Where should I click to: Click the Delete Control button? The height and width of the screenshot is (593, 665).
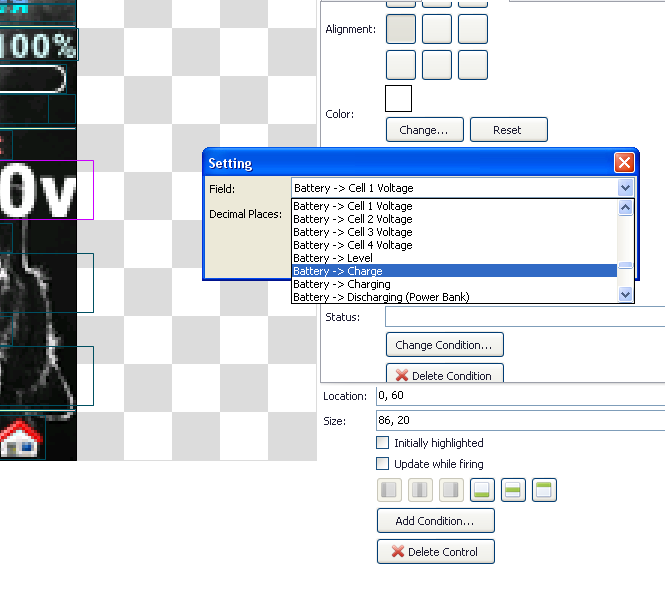(x=435, y=552)
